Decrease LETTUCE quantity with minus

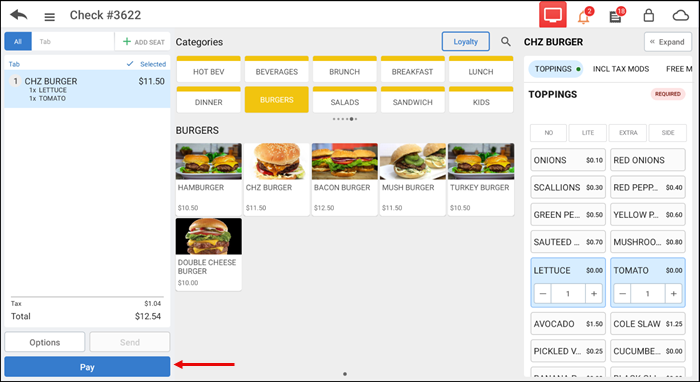click(x=543, y=294)
